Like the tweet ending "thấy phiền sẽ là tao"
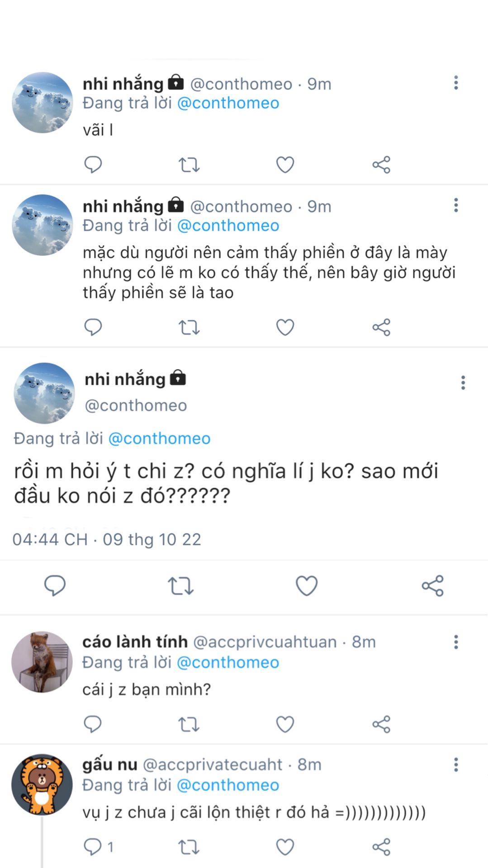 [285, 327]
